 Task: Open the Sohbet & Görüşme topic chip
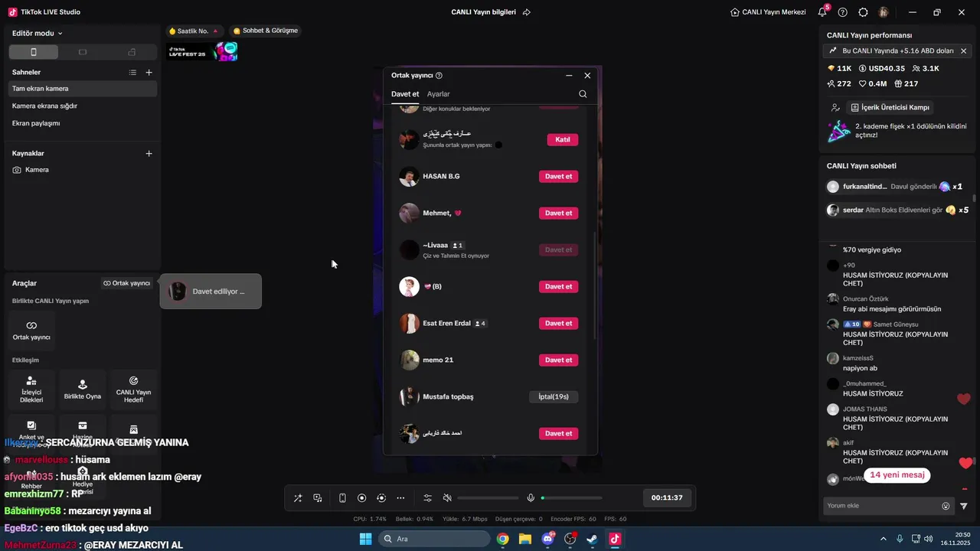pos(266,31)
